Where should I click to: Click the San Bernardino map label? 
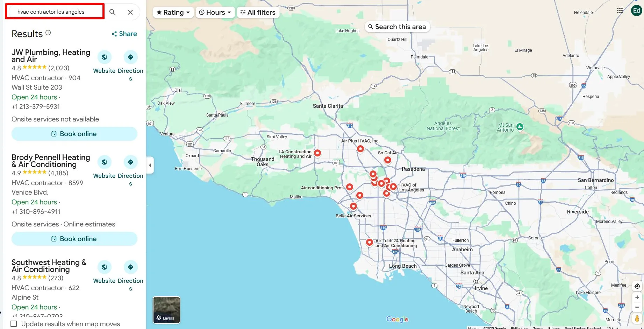pyautogui.click(x=596, y=180)
